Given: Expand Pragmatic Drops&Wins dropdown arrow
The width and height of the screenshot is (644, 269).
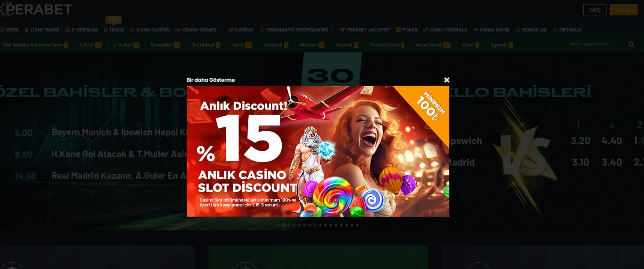Looking at the screenshot, I should tap(332, 30).
